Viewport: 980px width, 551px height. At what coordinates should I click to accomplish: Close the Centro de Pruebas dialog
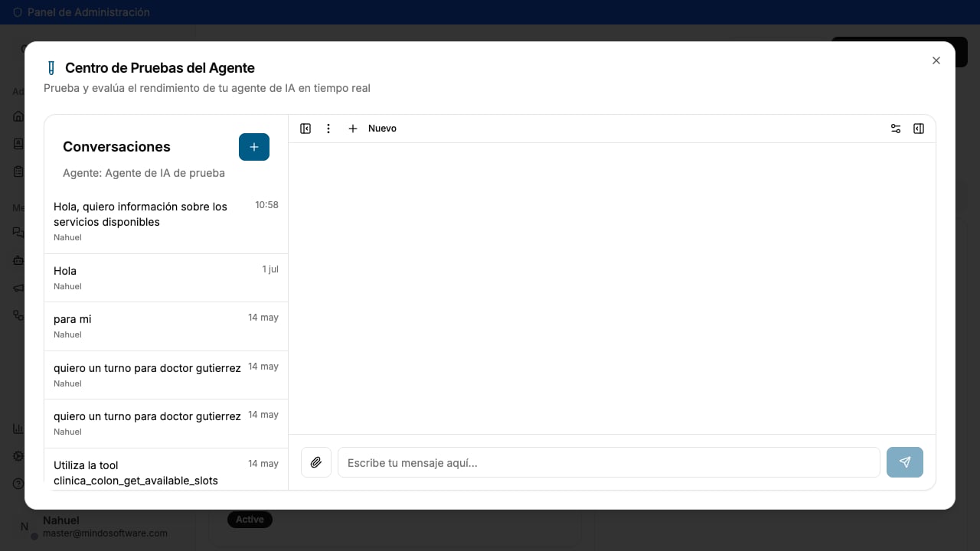pos(936,60)
